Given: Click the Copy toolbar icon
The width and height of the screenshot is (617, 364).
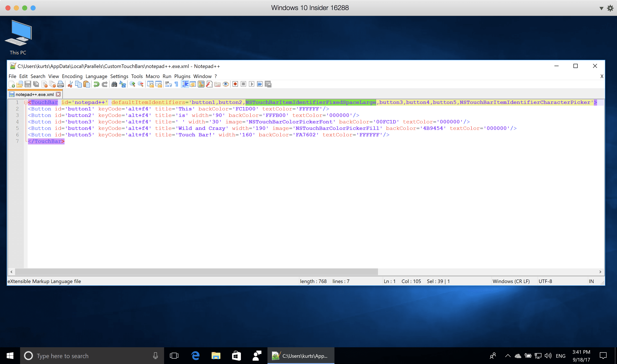Looking at the screenshot, I should click(x=78, y=84).
